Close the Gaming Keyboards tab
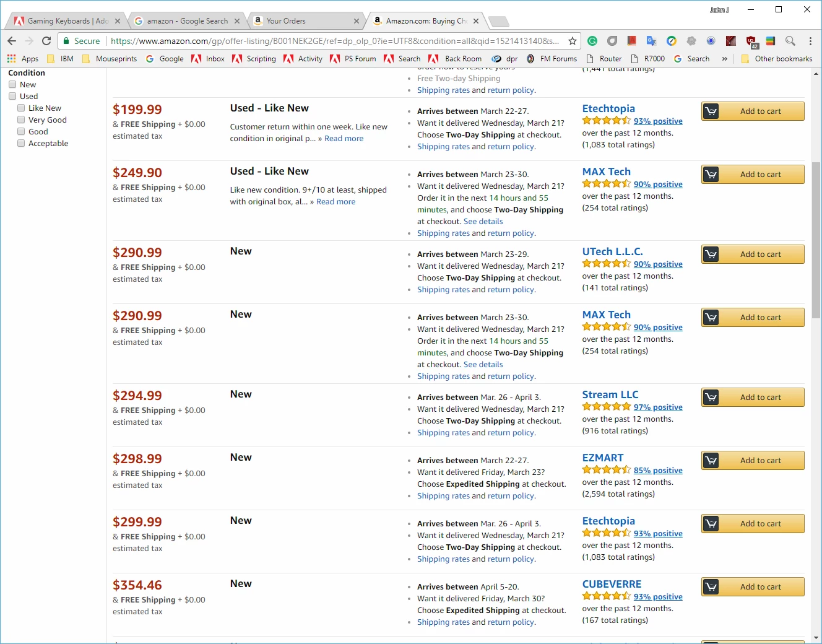822x644 pixels. point(118,21)
